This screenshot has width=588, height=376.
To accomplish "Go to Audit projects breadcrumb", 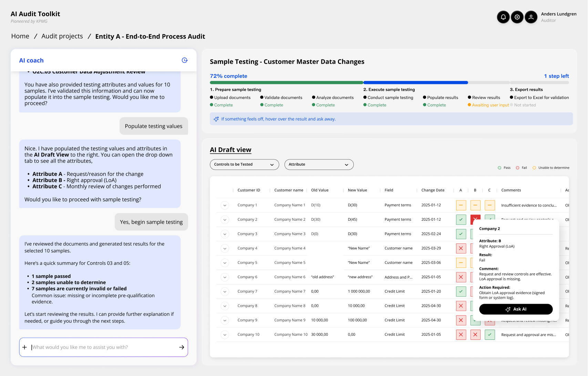I will (x=62, y=36).
